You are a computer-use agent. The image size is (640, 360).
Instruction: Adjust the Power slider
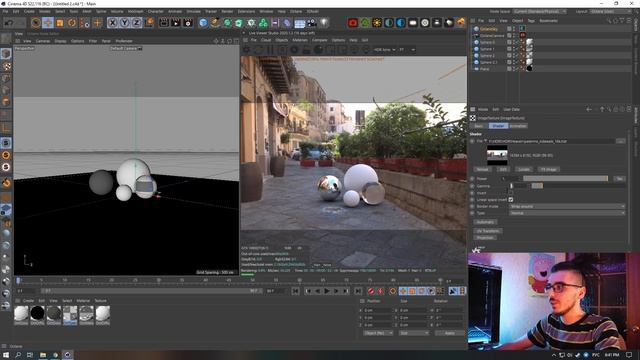tap(565, 179)
